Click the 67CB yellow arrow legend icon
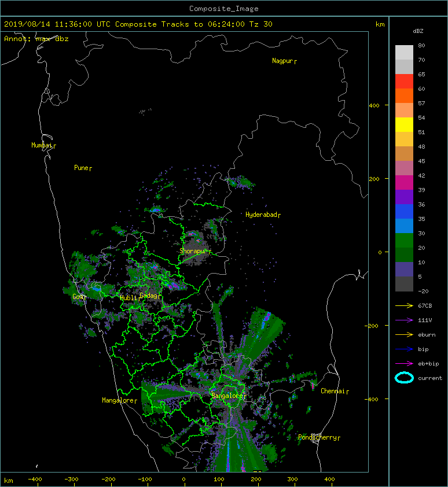Viewport: 448px width, 487px height. 404,305
